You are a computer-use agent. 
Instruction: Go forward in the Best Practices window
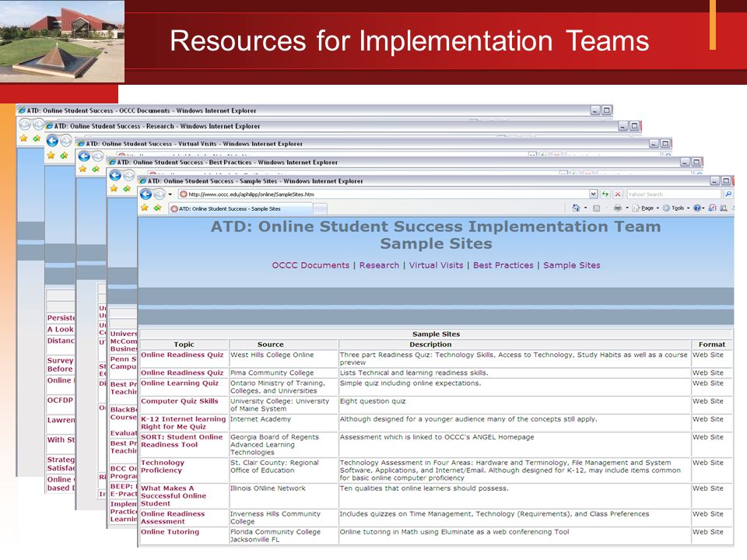tap(128, 175)
